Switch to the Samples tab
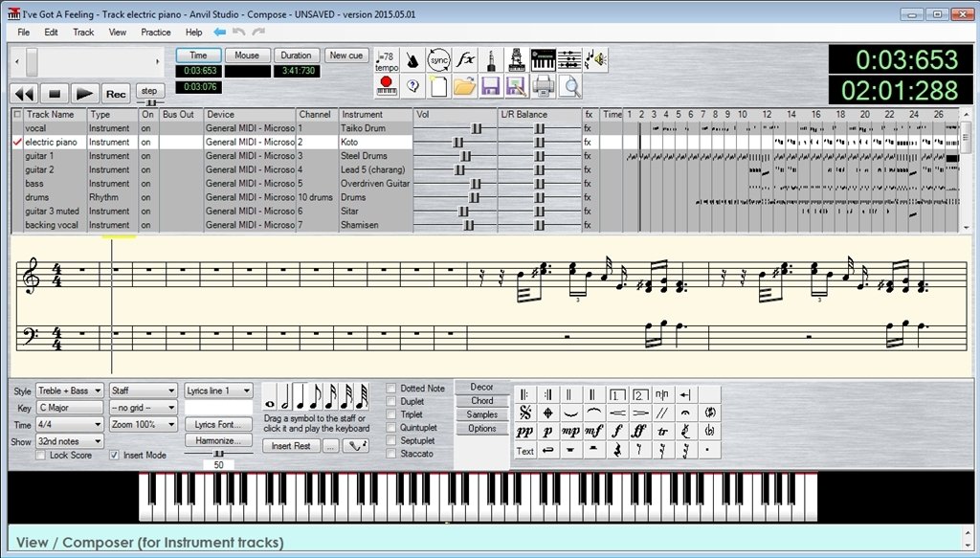The image size is (980, 558). pos(482,414)
